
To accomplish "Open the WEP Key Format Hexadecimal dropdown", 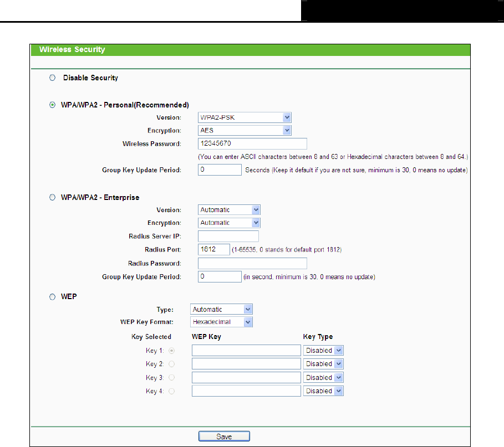I will [x=221, y=322].
